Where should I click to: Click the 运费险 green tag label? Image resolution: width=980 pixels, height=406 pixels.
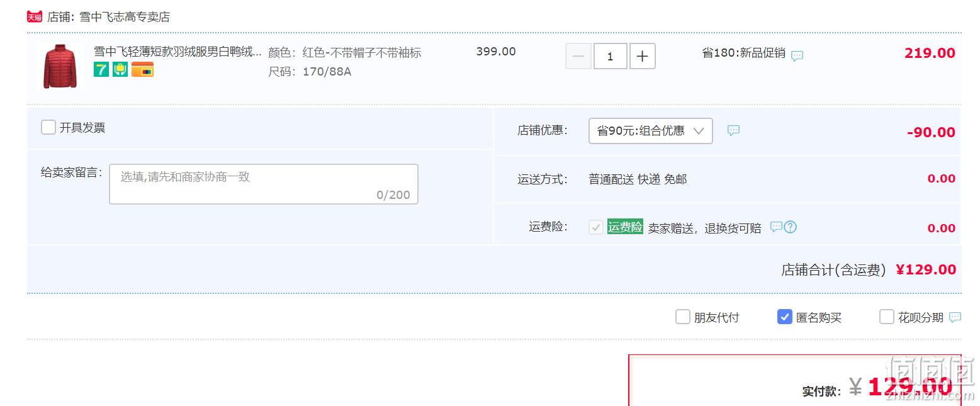[625, 227]
